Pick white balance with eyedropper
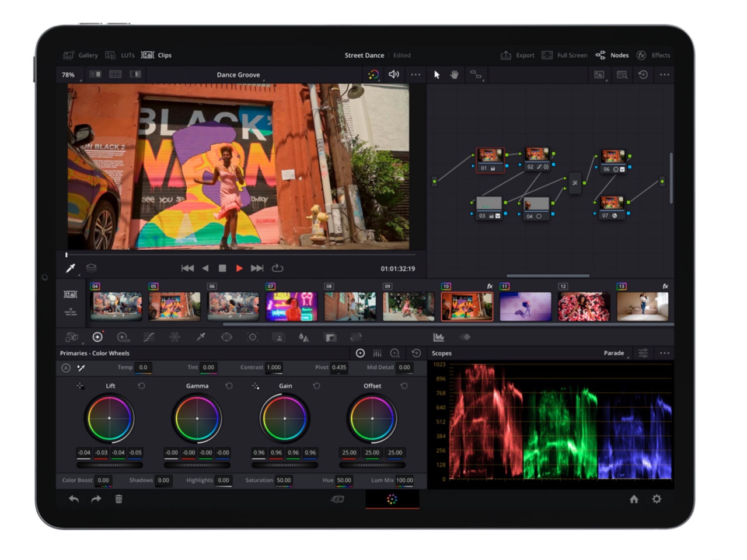The height and width of the screenshot is (560, 747). tap(81, 367)
